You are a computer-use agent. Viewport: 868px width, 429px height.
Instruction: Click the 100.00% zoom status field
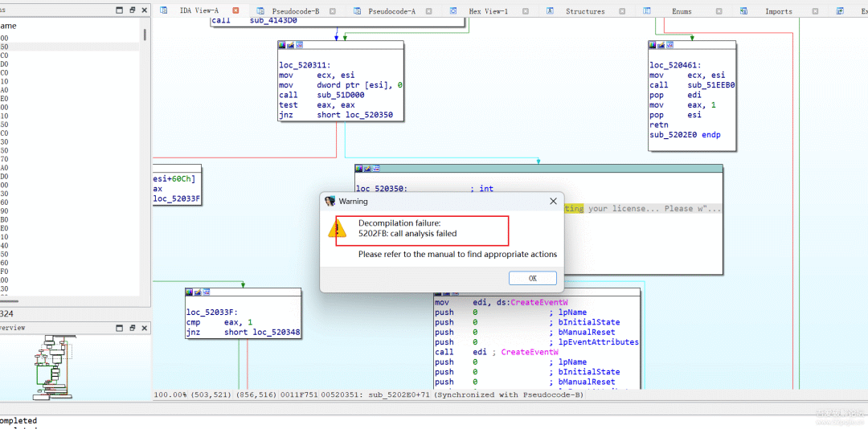pyautogui.click(x=170, y=395)
